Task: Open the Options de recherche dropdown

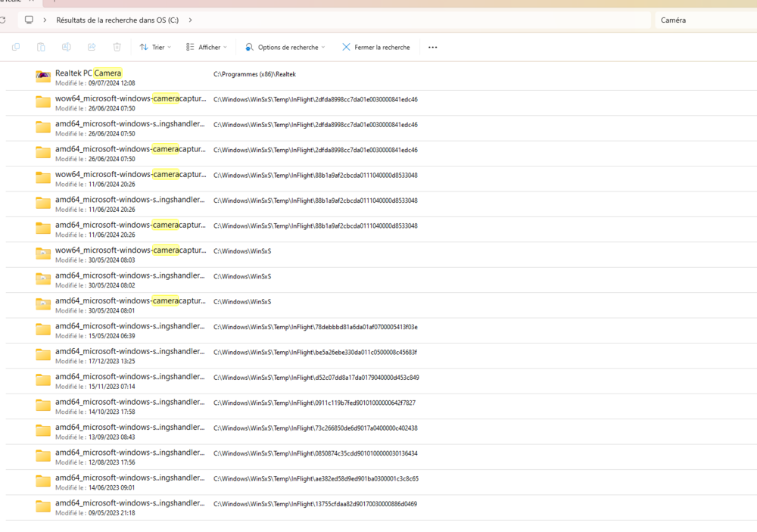Action: click(x=285, y=47)
